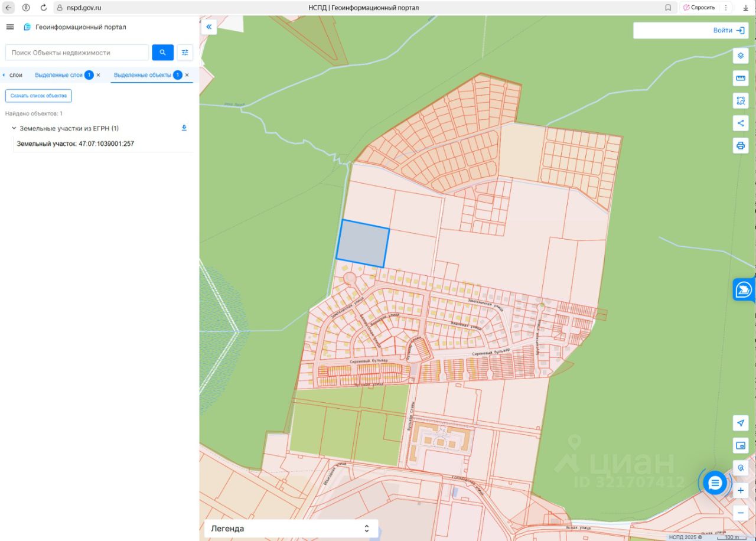756x541 pixels.
Task: Go back with the browser back arrow
Action: 8,8
